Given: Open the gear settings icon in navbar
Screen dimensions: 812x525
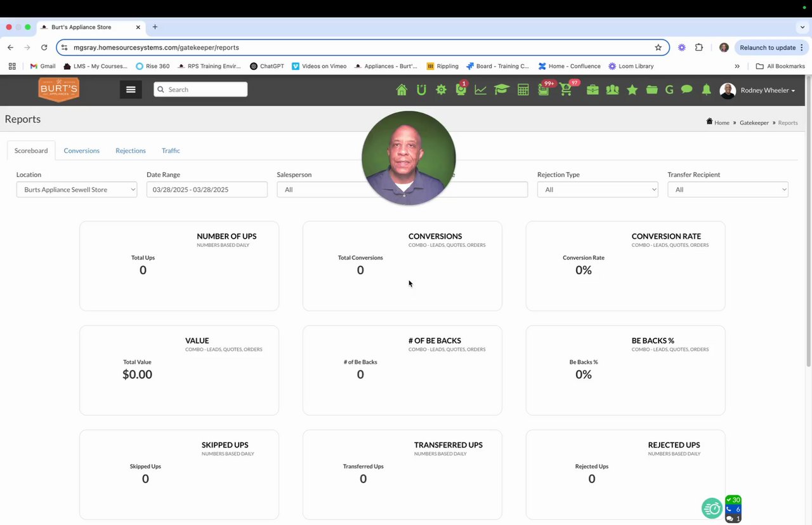Looking at the screenshot, I should tap(441, 90).
